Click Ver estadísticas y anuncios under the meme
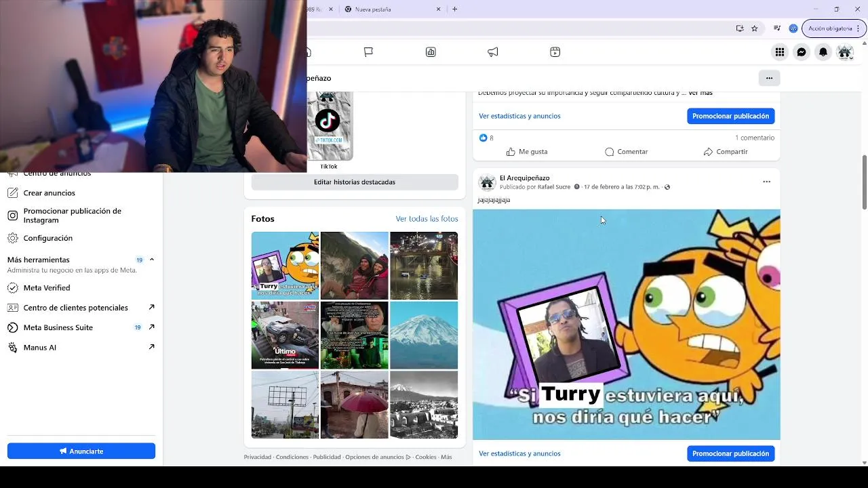Image resolution: width=868 pixels, height=488 pixels. pos(519,453)
